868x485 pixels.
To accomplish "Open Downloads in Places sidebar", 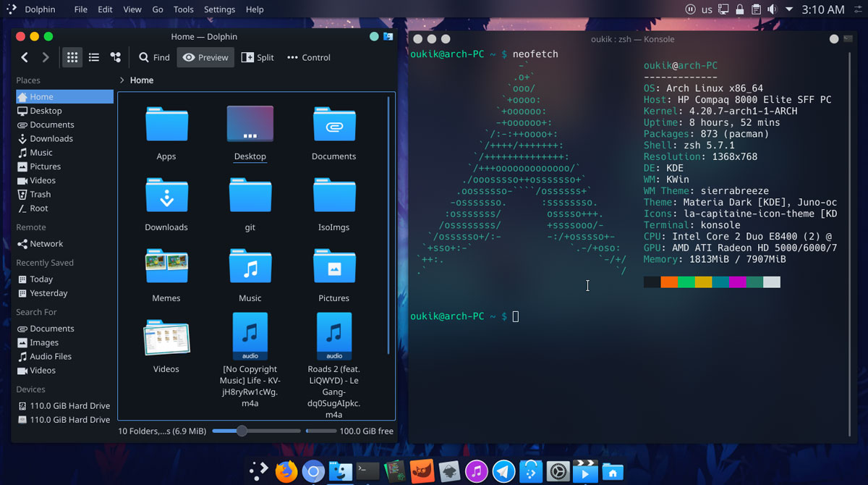I will coord(64,138).
